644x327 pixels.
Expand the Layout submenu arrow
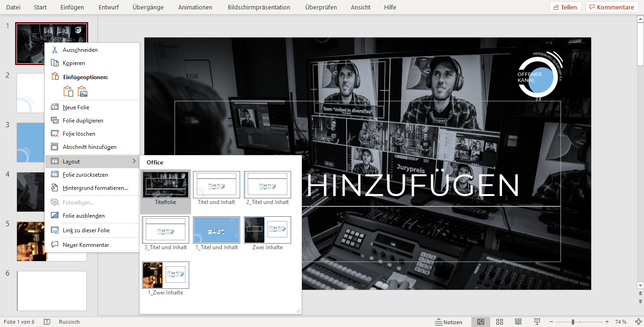click(134, 162)
